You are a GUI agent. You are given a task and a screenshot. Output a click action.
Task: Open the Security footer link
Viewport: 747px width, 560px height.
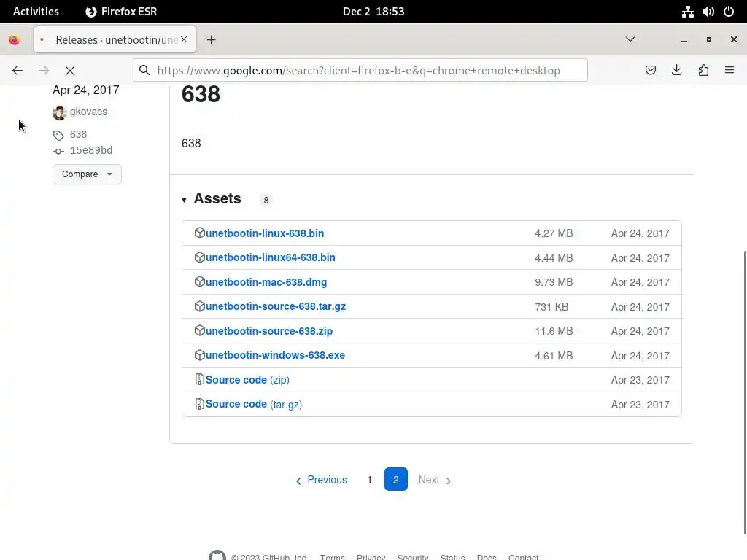[413, 556]
